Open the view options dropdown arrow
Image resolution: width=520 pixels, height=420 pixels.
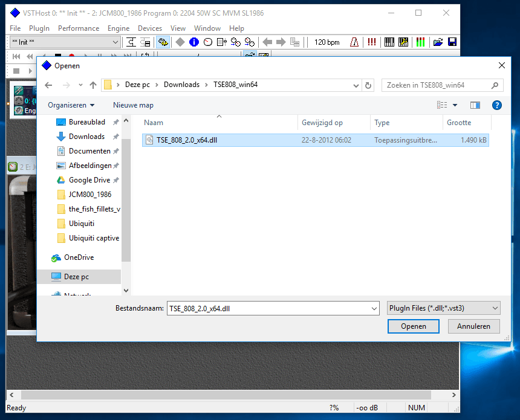pos(455,105)
